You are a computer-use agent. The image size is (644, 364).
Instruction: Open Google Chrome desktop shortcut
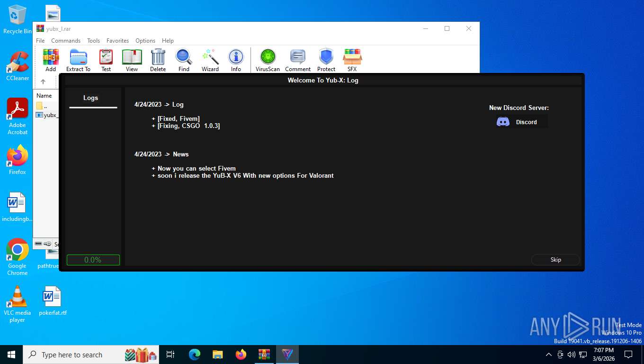(x=18, y=257)
